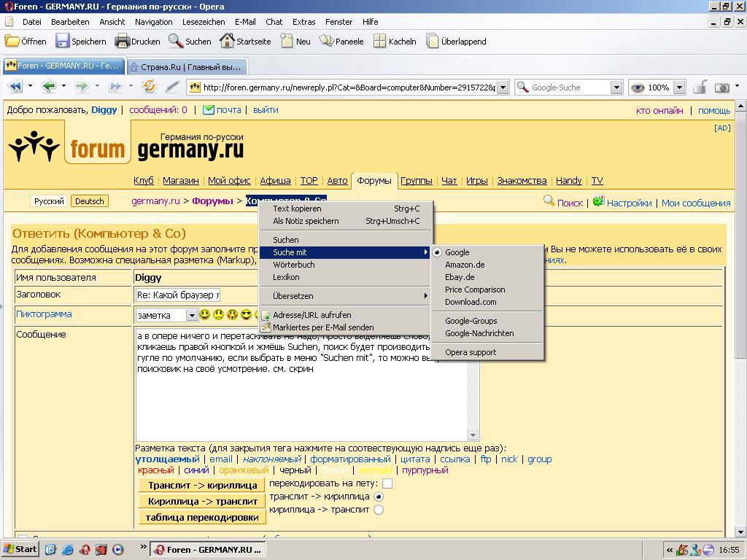Viewport: 747px width, 560px height.
Task: Expand the Übersetzen submenu
Action: (346, 296)
